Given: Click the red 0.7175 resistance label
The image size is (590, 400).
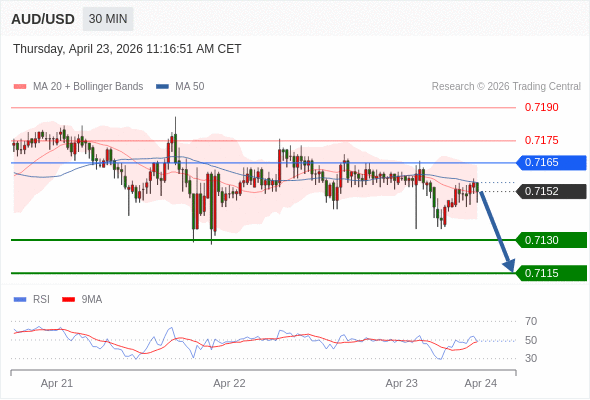Looking at the screenshot, I should click(541, 140).
